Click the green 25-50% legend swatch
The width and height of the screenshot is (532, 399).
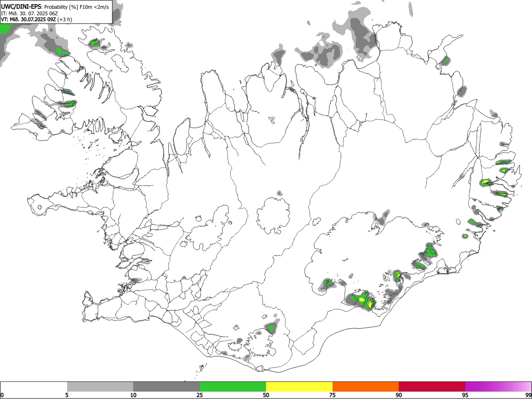(x=233, y=387)
